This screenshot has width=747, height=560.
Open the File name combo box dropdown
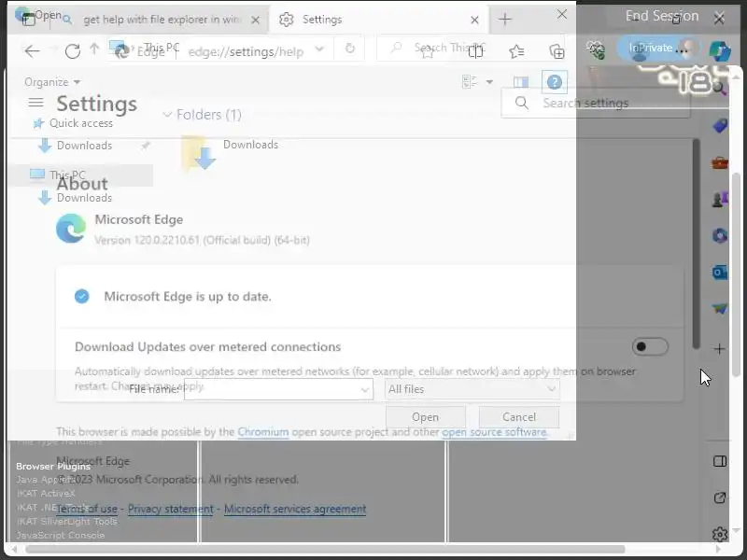point(364,389)
